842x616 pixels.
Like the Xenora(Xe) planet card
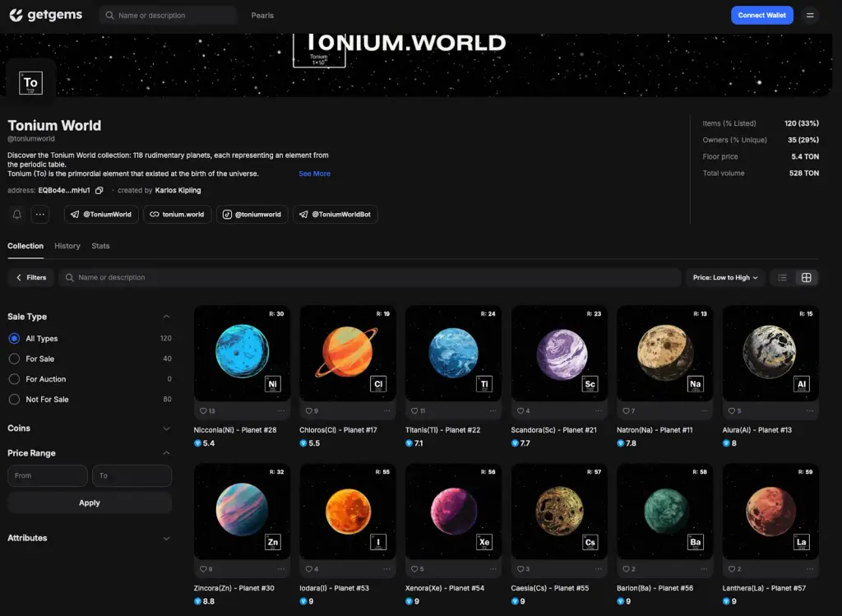point(414,569)
